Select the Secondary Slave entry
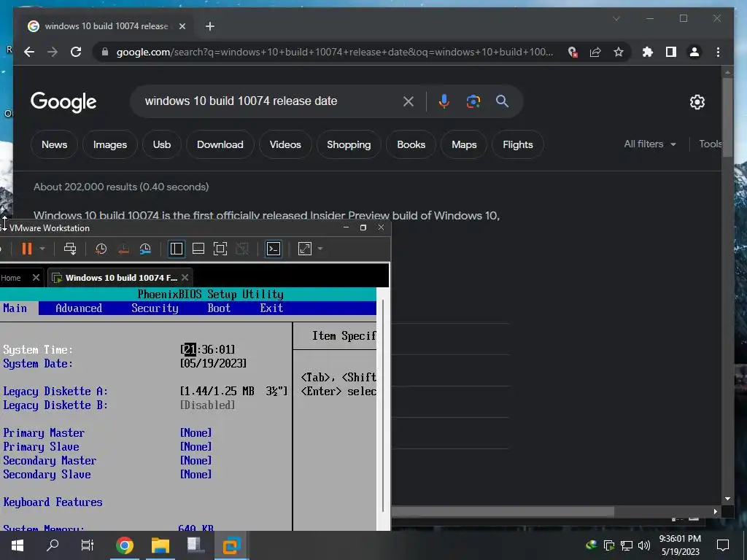Image resolution: width=747 pixels, height=560 pixels. coord(47,474)
